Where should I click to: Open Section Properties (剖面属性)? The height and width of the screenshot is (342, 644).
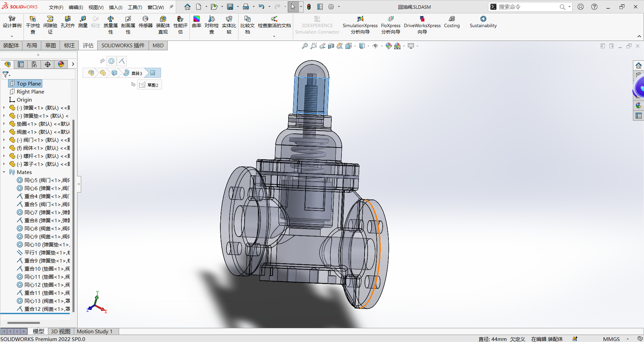[x=128, y=25]
